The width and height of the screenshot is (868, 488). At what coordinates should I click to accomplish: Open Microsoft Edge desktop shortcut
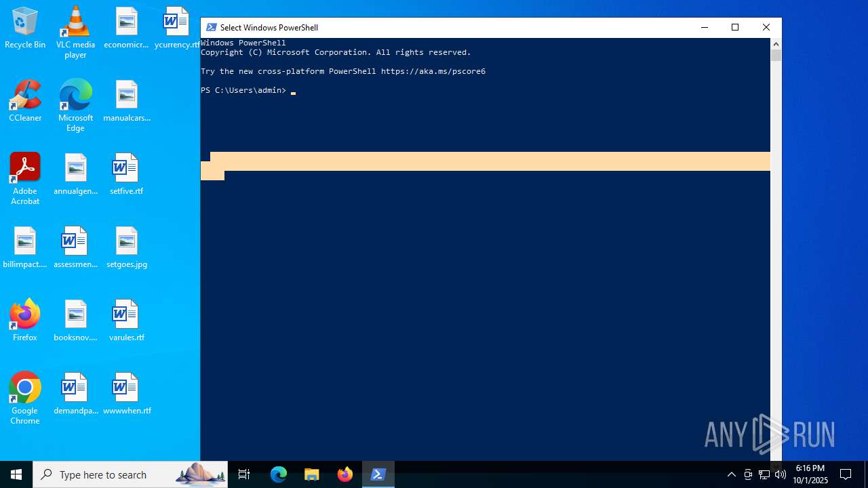75,106
